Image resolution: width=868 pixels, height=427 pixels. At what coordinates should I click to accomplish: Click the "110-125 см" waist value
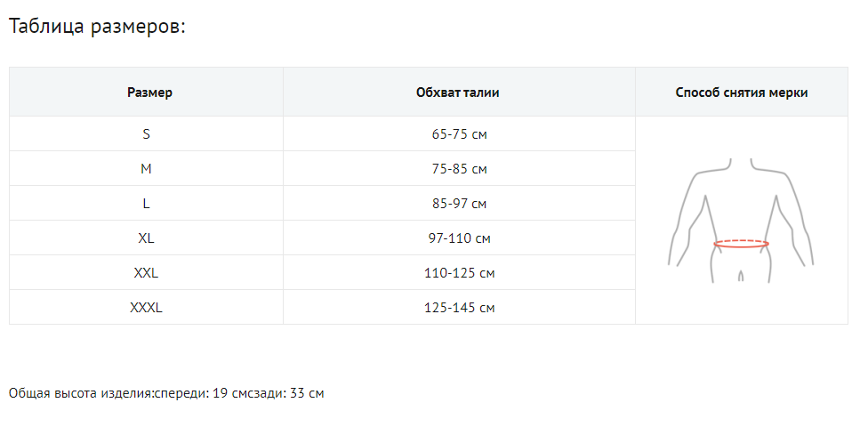click(459, 273)
